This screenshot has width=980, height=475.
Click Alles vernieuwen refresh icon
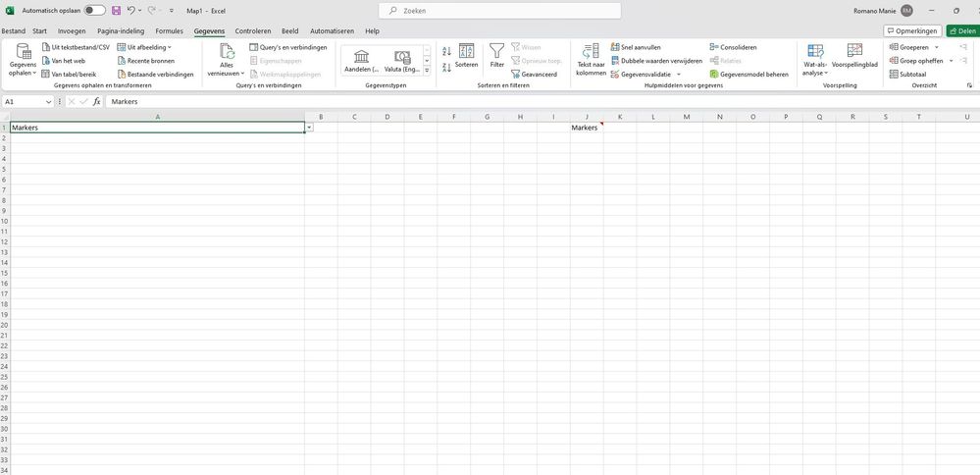227,52
